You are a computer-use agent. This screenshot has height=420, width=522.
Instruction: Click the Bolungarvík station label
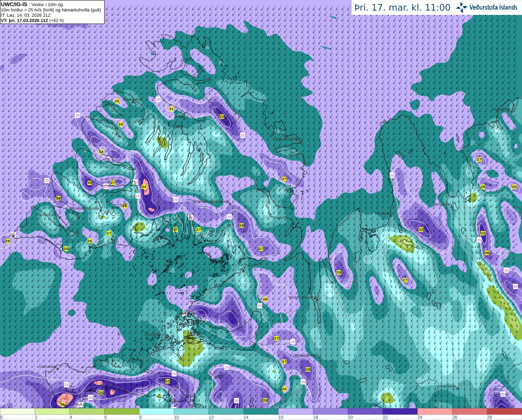(132, 99)
